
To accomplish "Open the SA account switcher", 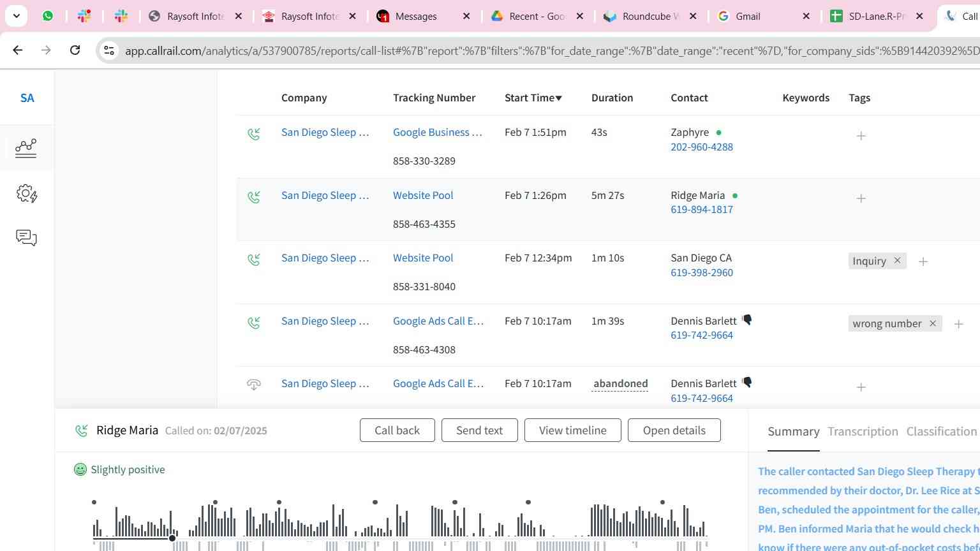I will 27,98.
